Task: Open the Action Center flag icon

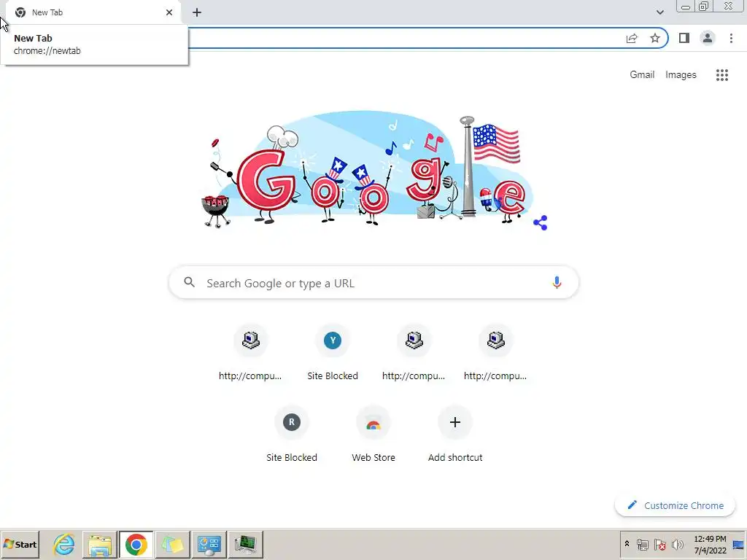Action: coord(659,544)
